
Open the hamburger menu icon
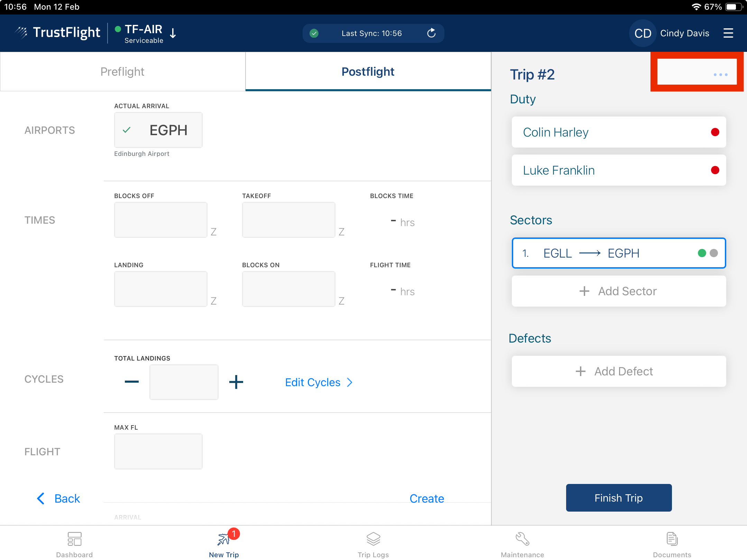pyautogui.click(x=728, y=33)
